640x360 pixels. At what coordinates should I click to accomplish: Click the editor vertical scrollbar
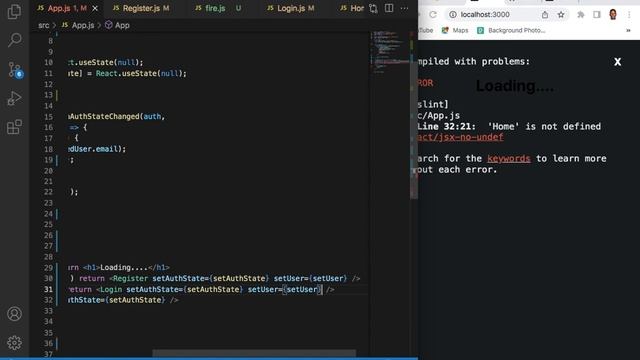(x=414, y=131)
